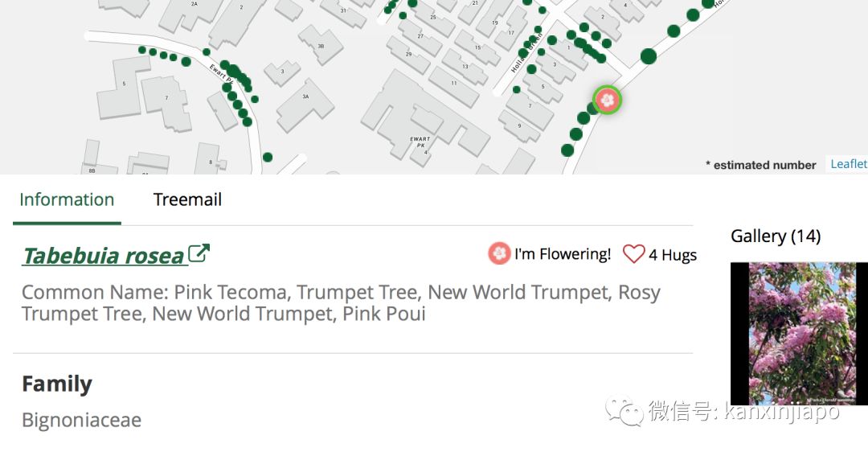
Task: Open the Leaflet attribution link
Action: click(x=848, y=164)
